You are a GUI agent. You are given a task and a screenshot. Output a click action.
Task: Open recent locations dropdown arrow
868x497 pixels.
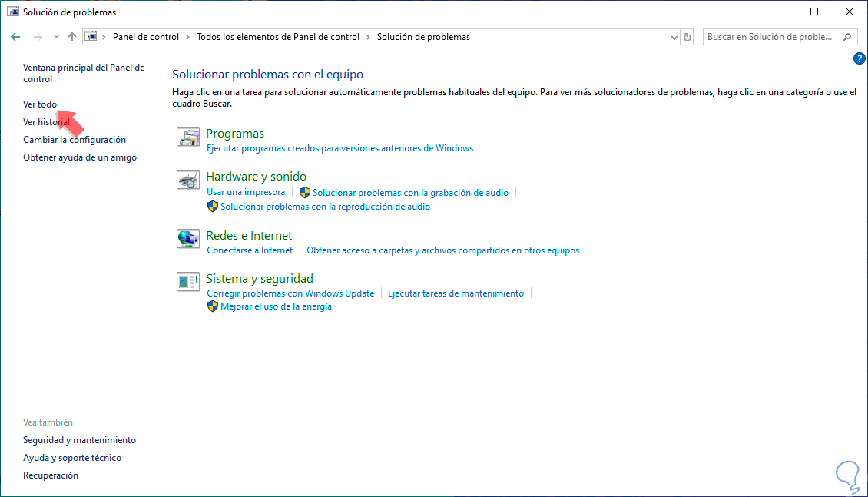tap(56, 37)
